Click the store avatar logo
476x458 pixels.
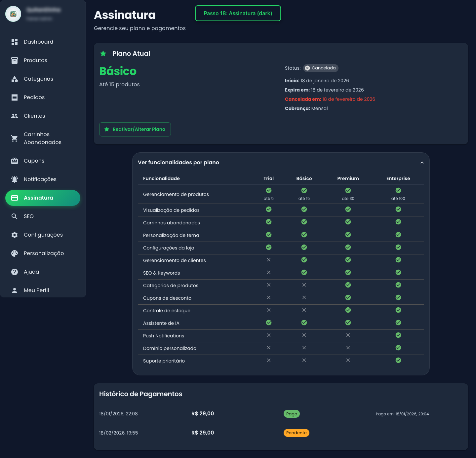click(x=13, y=14)
